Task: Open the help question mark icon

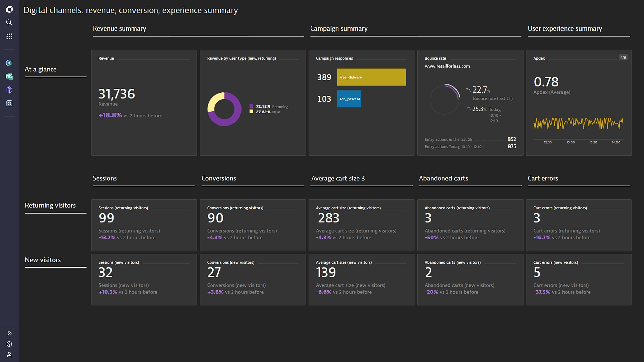Action: [9, 344]
